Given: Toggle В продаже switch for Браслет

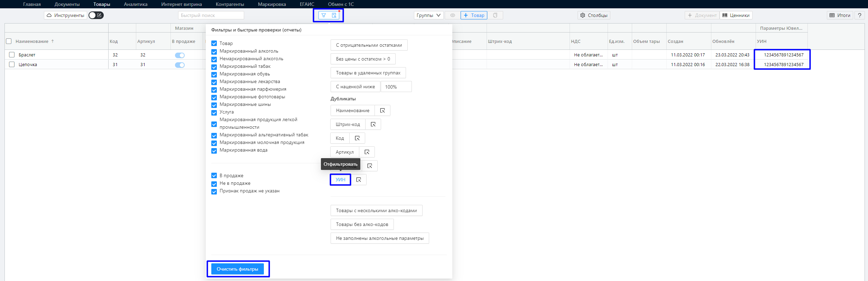Looking at the screenshot, I should 180,55.
